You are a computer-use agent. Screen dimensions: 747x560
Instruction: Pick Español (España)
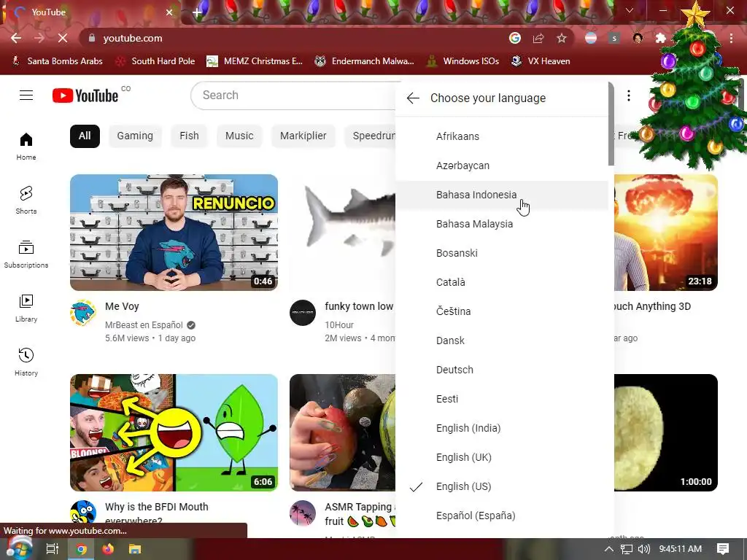tap(502, 516)
